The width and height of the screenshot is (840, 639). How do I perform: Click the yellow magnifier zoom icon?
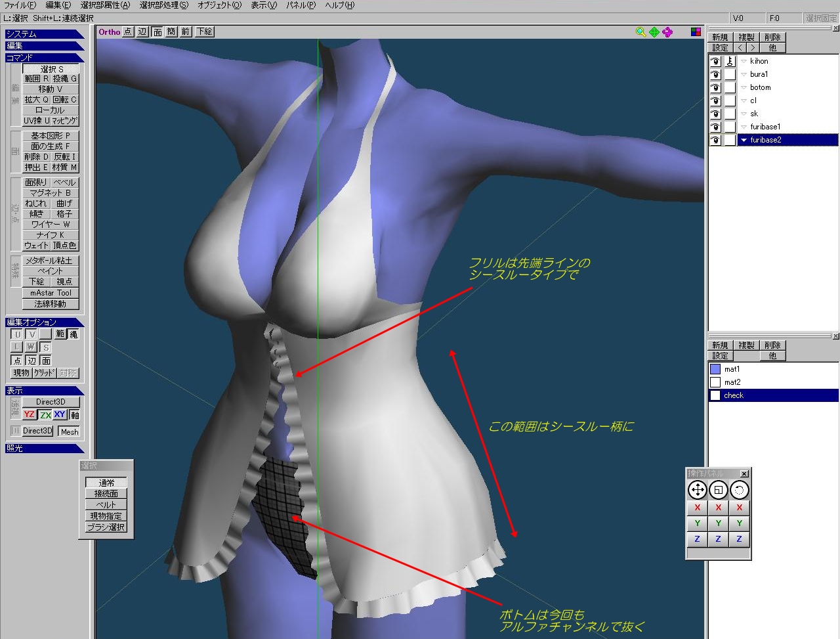(640, 32)
